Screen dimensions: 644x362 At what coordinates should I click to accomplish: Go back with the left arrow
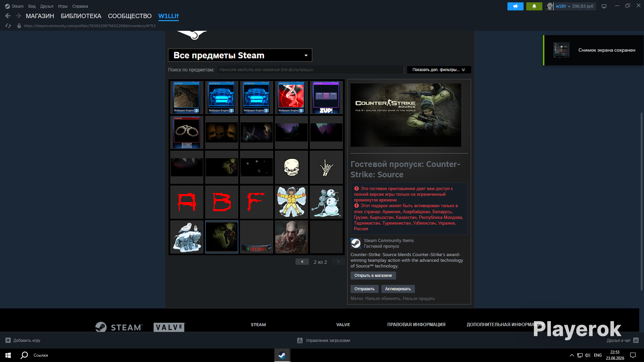point(8,16)
